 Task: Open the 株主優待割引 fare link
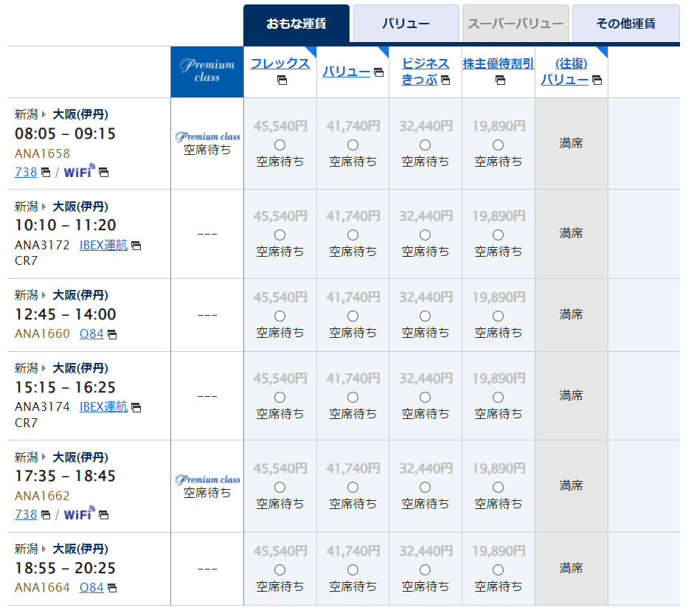499,63
